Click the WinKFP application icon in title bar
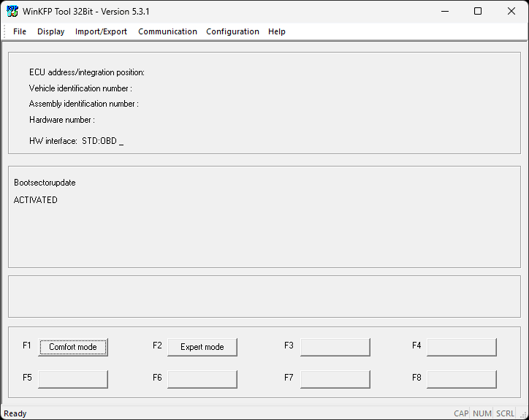The image size is (529, 420). click(12, 11)
